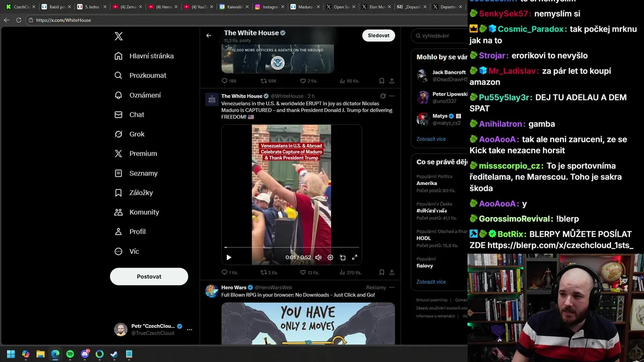Open the Windows Start menu
Viewport: 644px width, 362px height.
[11, 354]
